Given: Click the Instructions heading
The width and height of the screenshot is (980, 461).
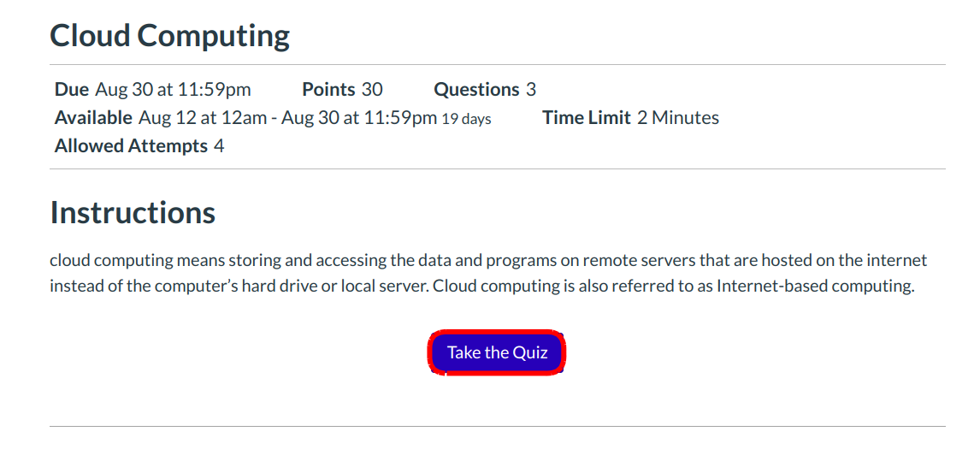Looking at the screenshot, I should click(x=133, y=212).
